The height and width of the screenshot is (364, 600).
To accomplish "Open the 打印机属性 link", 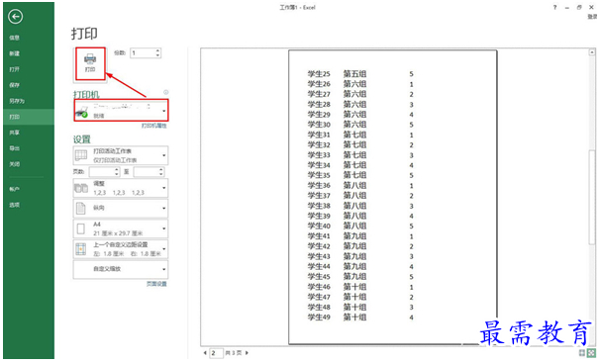I will pos(154,126).
